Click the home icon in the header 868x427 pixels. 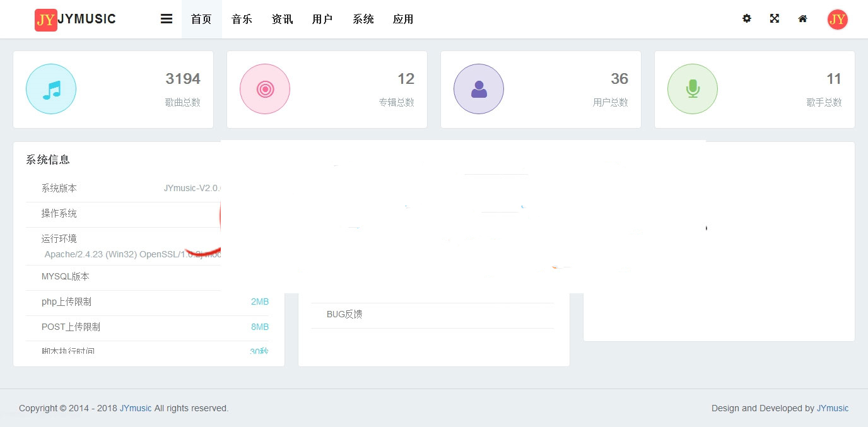(x=802, y=19)
